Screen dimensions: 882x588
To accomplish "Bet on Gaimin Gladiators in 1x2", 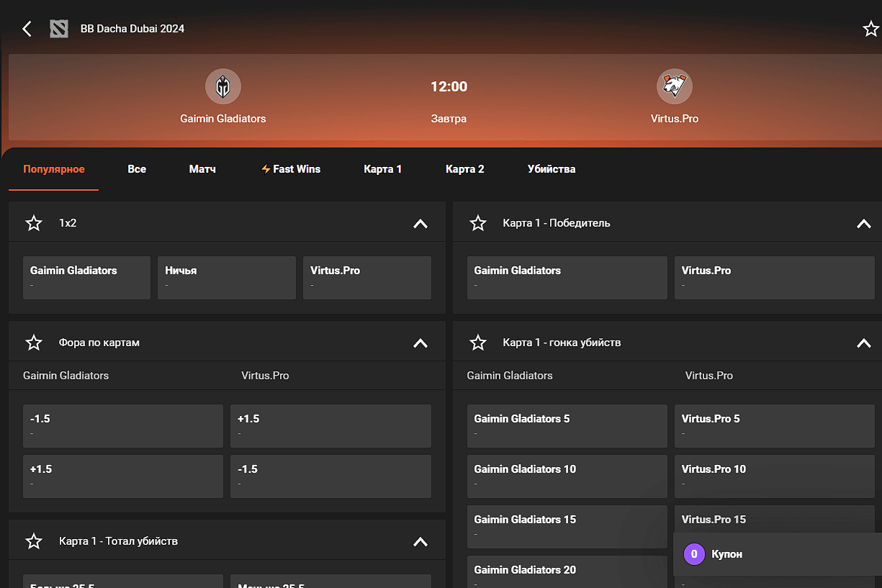I will point(87,278).
